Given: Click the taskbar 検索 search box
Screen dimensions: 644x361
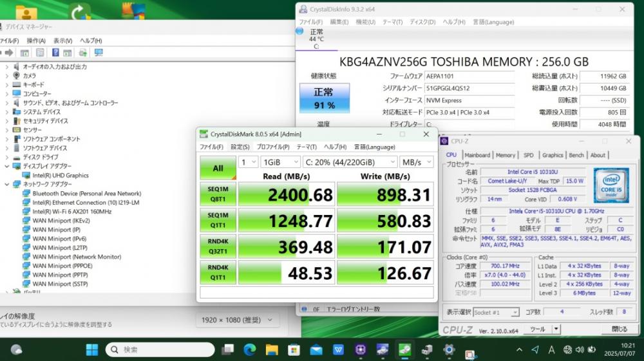Looking at the screenshot, I should tap(160, 349).
